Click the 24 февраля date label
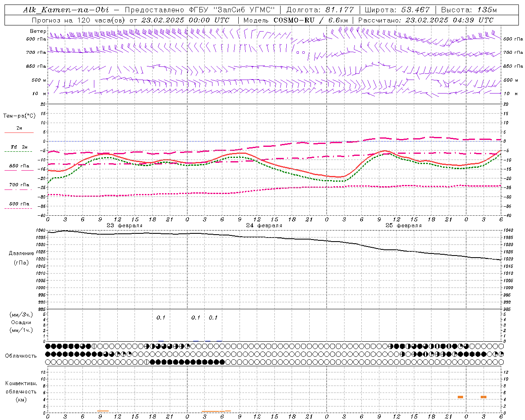This screenshot has height=420, width=525. [264, 226]
